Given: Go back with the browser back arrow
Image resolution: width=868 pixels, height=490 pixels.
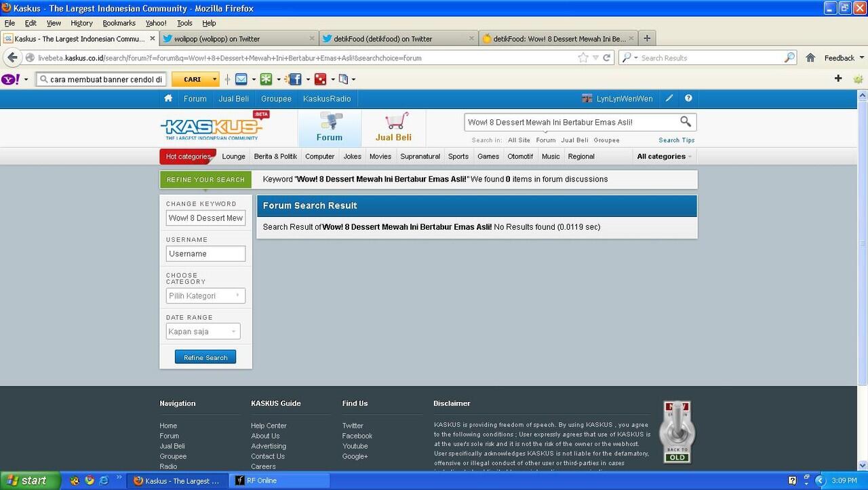Looking at the screenshot, I should click(12, 58).
